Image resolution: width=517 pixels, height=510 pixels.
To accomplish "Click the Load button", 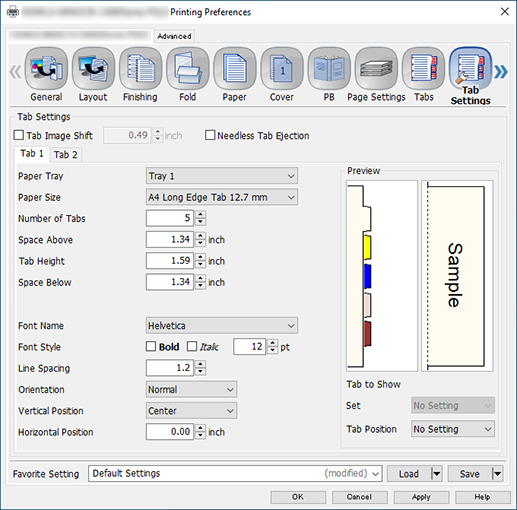I will click(x=409, y=474).
